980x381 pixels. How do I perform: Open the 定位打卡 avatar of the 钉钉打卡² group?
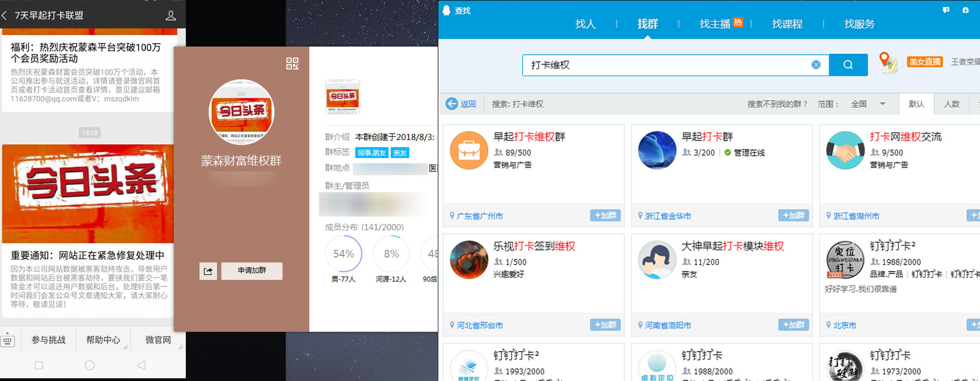click(846, 260)
